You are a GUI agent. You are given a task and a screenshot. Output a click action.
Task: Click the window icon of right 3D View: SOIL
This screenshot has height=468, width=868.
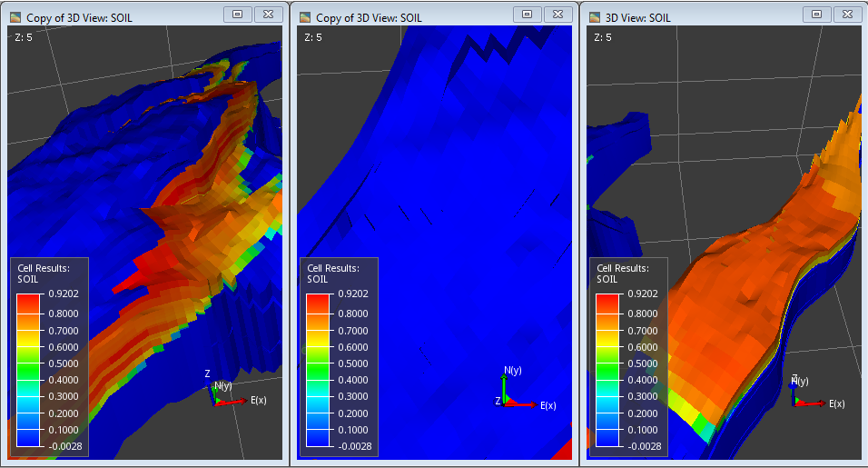click(595, 18)
